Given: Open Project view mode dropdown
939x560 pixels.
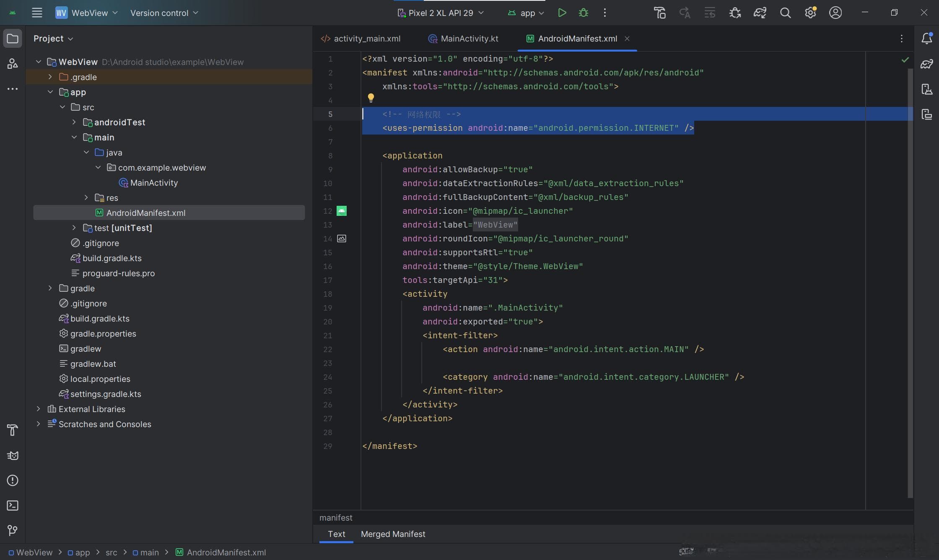Looking at the screenshot, I should [53, 39].
